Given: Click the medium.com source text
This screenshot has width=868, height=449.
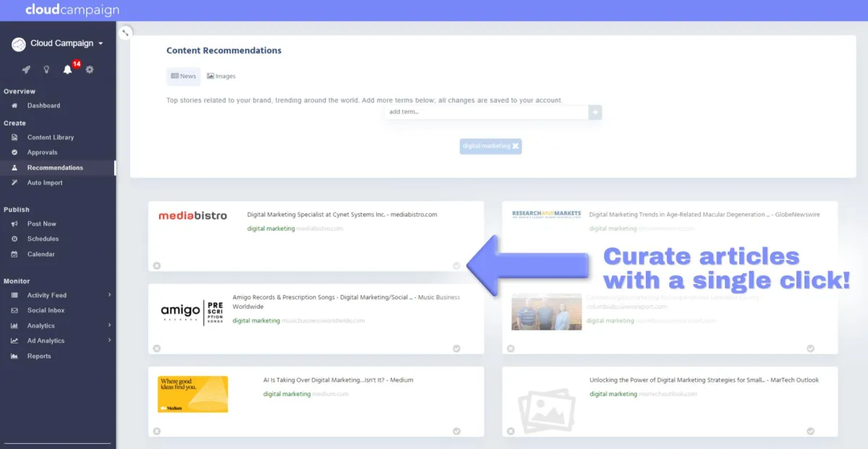Looking at the screenshot, I should click(x=331, y=394).
